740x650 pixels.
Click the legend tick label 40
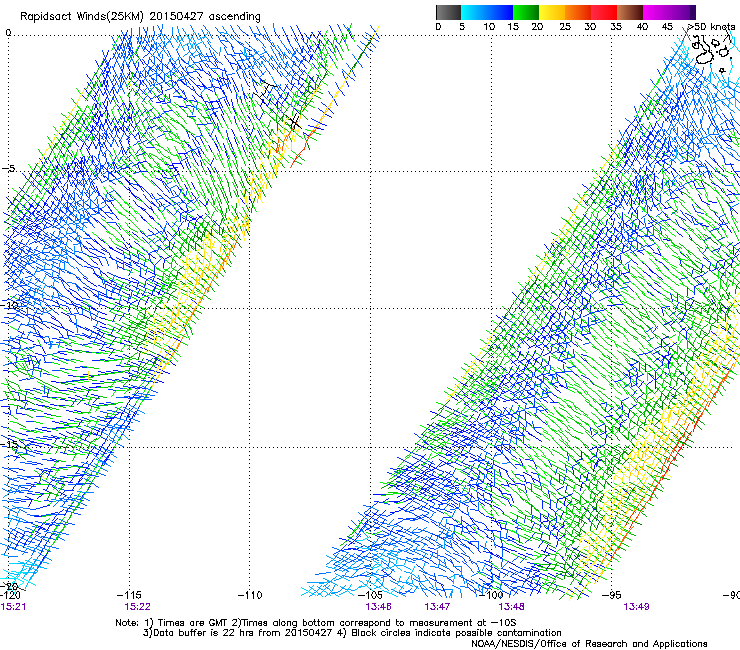(642, 27)
